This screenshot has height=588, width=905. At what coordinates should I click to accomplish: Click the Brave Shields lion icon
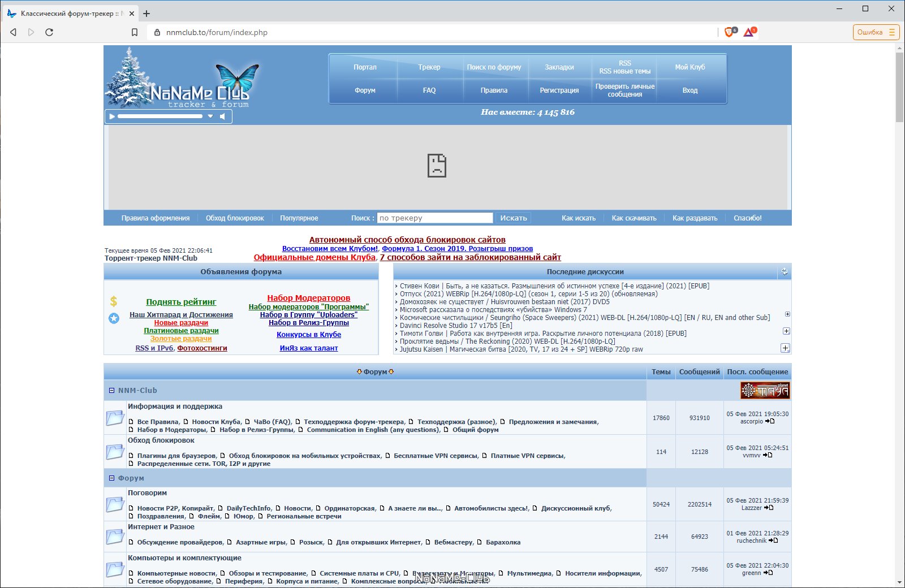pyautogui.click(x=729, y=32)
